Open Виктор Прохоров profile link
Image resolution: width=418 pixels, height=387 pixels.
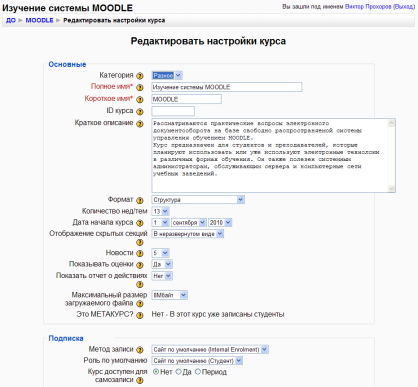pyautogui.click(x=368, y=7)
